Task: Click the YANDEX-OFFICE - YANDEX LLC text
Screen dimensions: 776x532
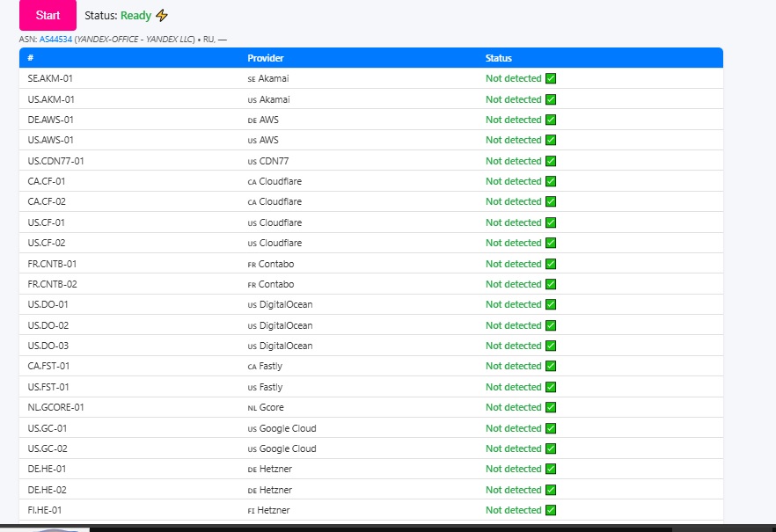Action: [135, 39]
